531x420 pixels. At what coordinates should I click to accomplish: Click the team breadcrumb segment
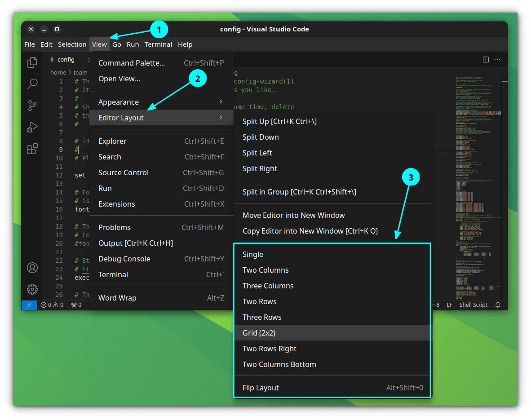tap(80, 72)
